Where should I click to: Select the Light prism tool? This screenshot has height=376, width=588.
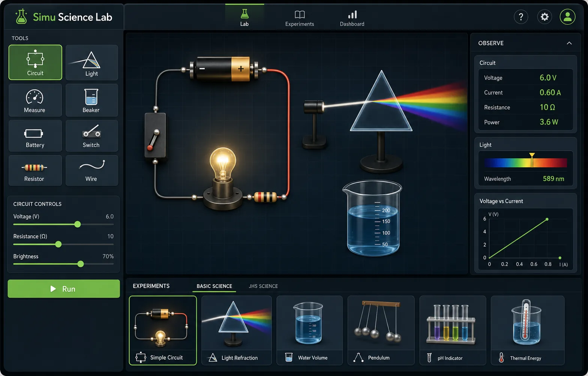[92, 62]
